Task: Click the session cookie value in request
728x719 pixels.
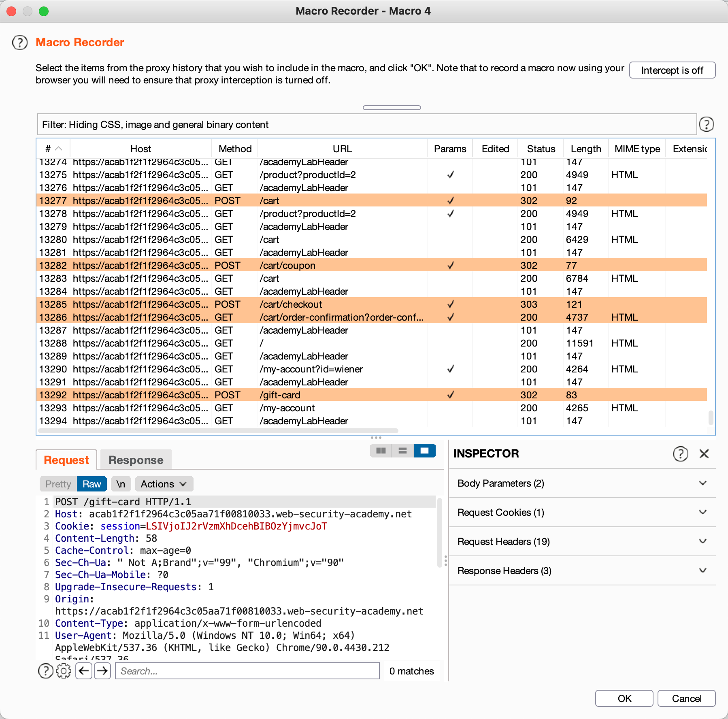Action: click(x=236, y=526)
